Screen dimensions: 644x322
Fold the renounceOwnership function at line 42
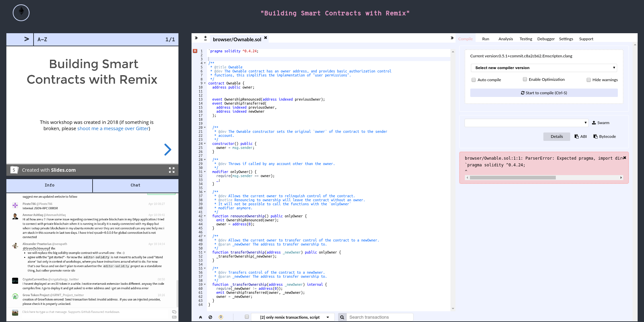[205, 216]
